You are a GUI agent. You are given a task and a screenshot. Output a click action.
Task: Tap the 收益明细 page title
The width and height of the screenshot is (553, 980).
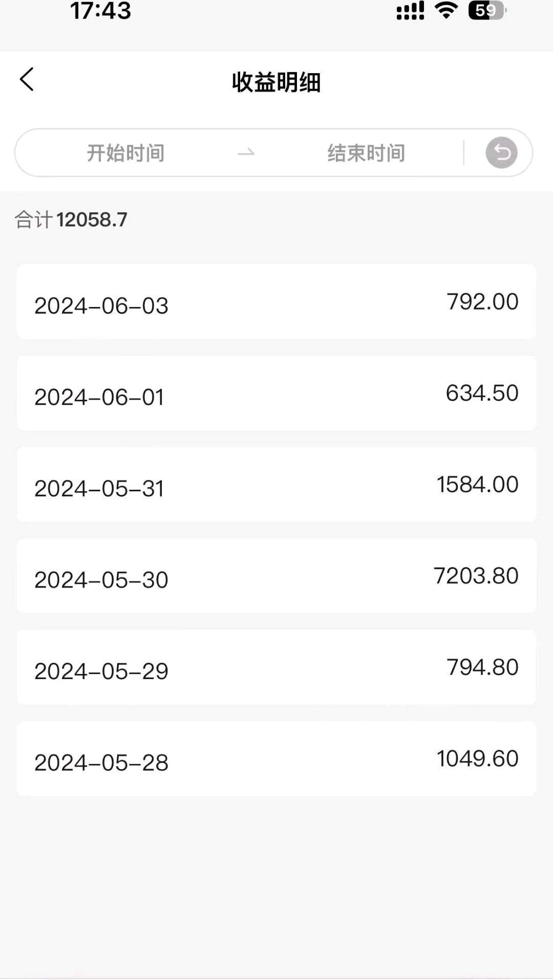(276, 82)
